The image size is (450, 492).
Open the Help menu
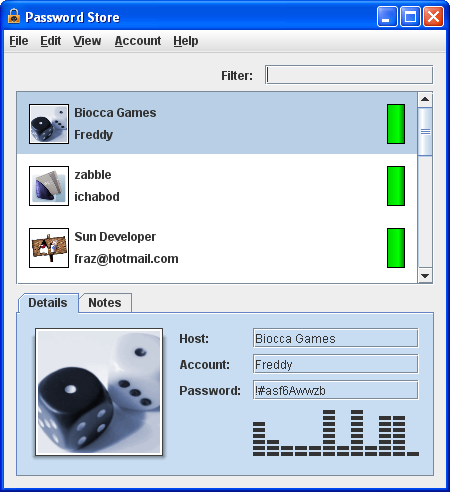[x=186, y=41]
